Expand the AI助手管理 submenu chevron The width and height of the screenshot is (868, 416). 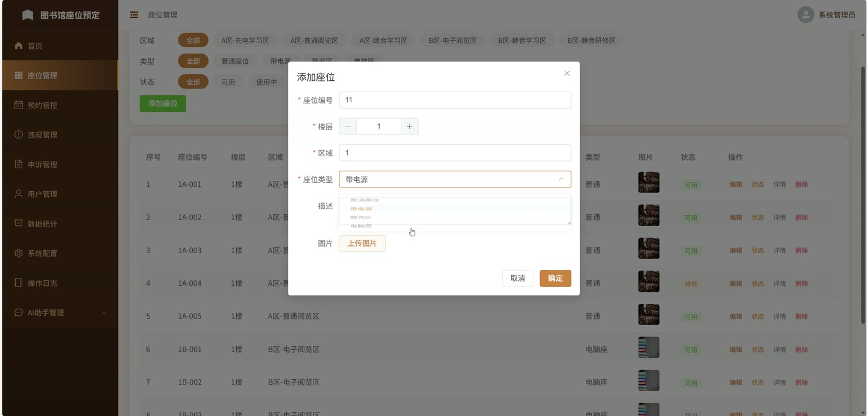pos(104,312)
